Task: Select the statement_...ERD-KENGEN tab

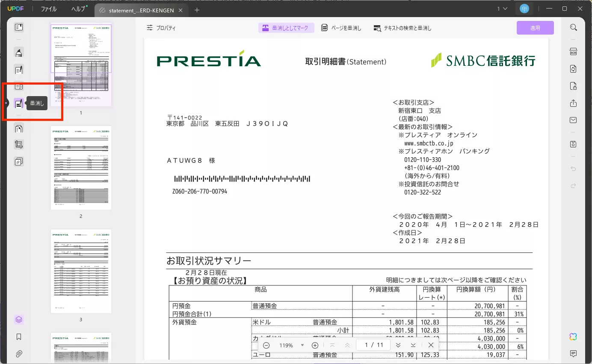Action: tap(140, 10)
